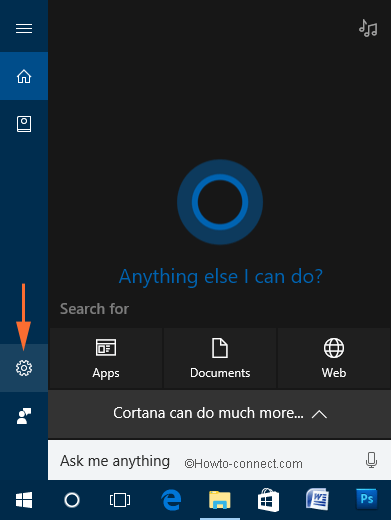Click the Cortana circle taskbar icon
This screenshot has height=520, width=391.
click(x=72, y=500)
